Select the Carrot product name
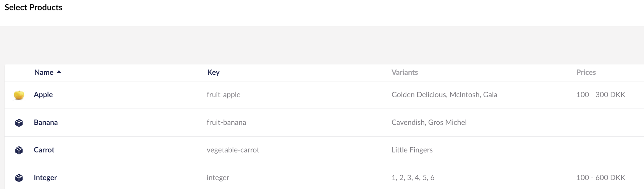644x189 pixels. [44, 150]
